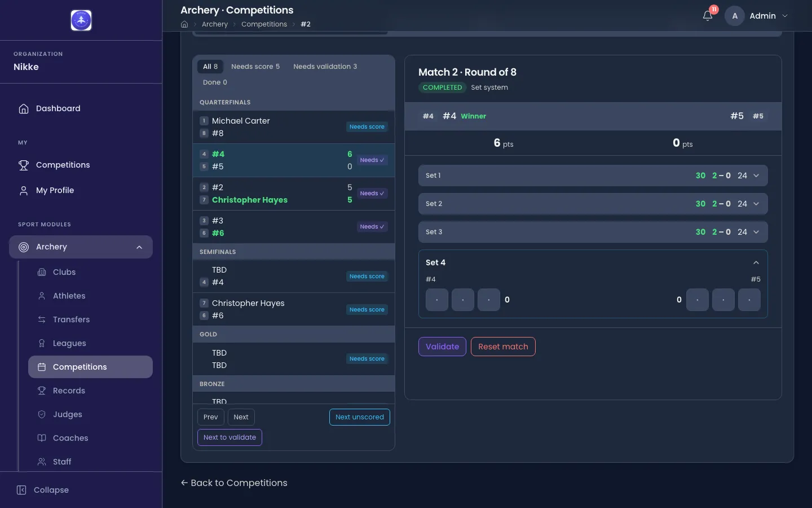Select semifinal TBD vs #4 match
This screenshot has width=812, height=508.
[x=294, y=276]
